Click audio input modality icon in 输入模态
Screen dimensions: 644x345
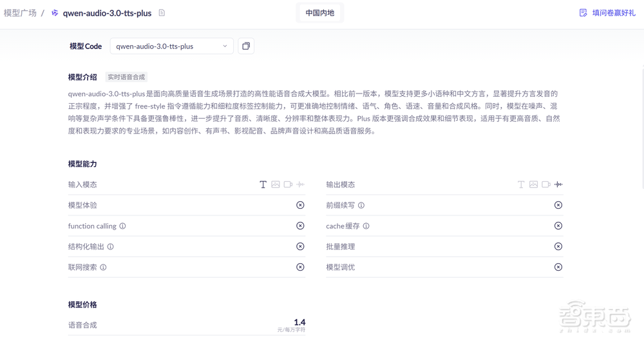point(301,184)
